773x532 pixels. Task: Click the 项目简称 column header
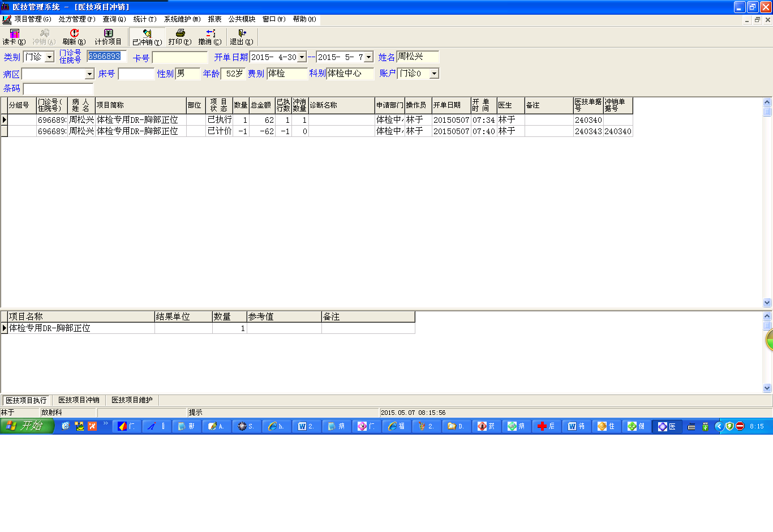(141, 105)
